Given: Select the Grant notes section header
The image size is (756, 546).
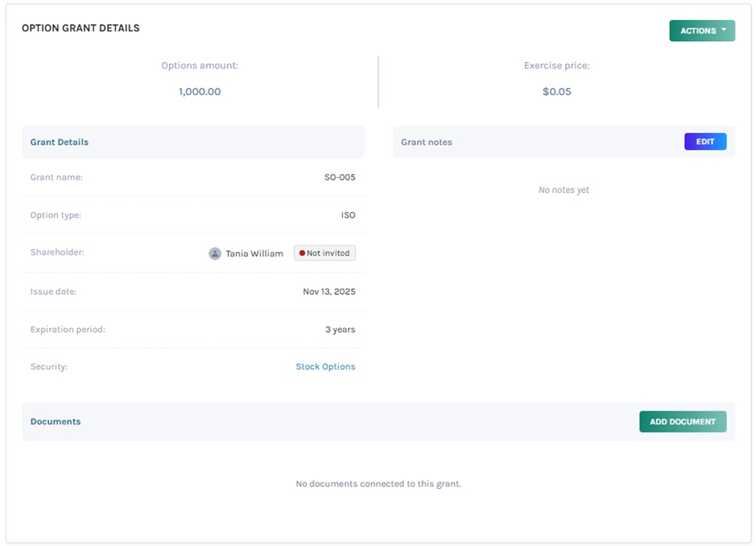Looking at the screenshot, I should point(427,142).
